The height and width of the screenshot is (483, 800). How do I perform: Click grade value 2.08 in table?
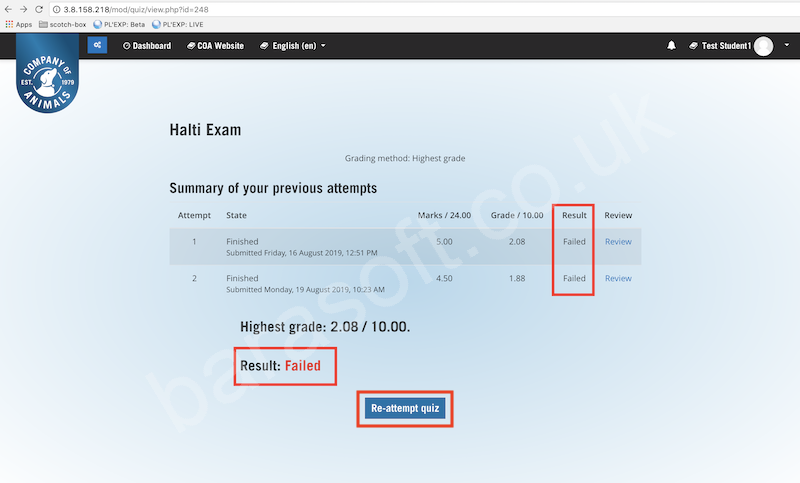[x=517, y=242]
